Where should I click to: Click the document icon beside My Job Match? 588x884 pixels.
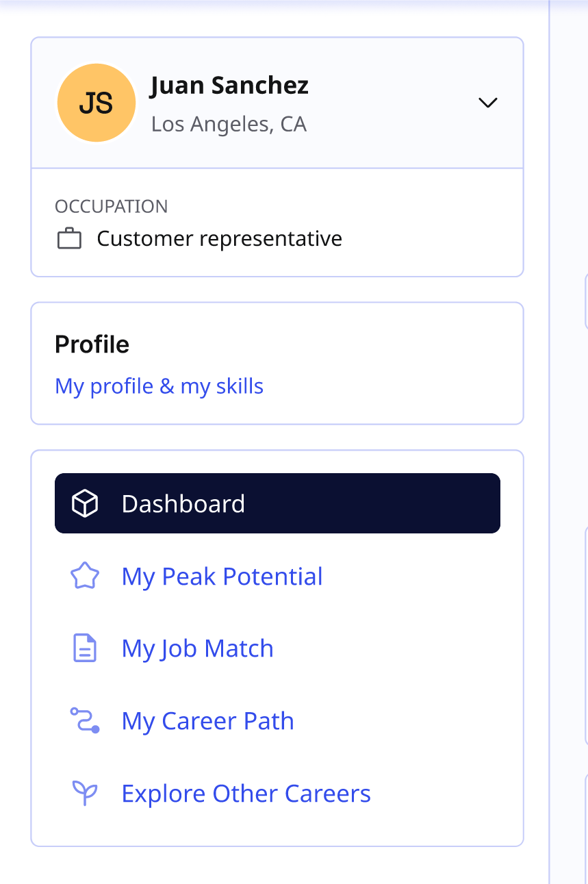coord(85,648)
